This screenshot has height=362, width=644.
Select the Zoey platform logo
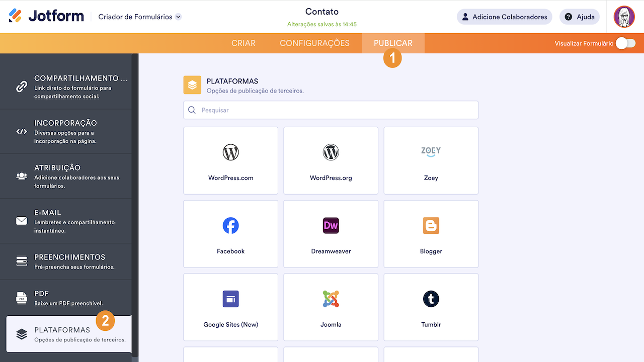tap(431, 151)
